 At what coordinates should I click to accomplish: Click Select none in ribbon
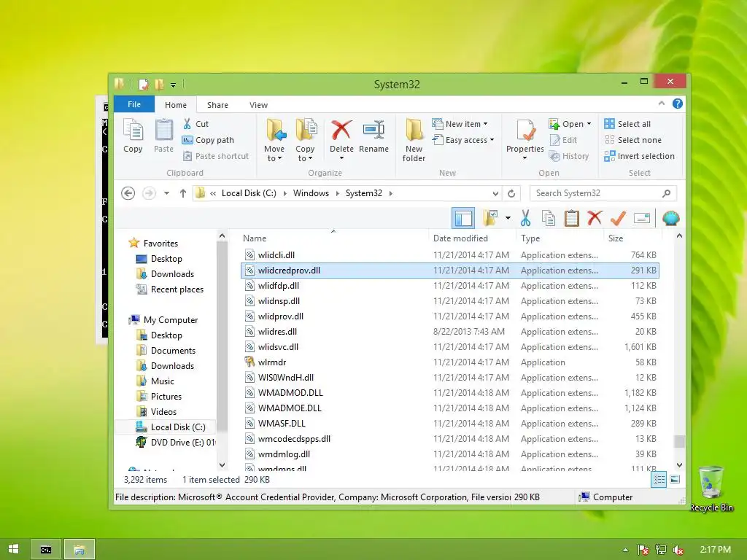click(632, 140)
